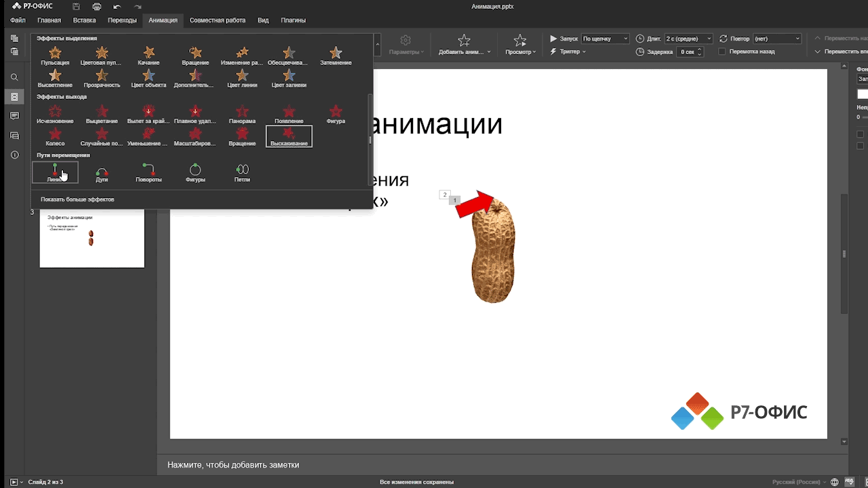Select the Выцветание exit effect
Image resolution: width=868 pixels, height=488 pixels.
pos(101,114)
